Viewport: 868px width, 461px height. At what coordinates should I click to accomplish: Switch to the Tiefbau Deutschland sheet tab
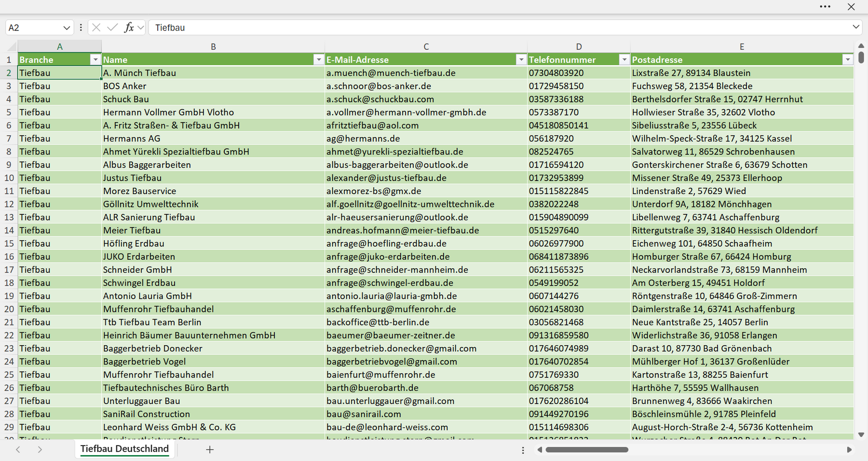124,449
